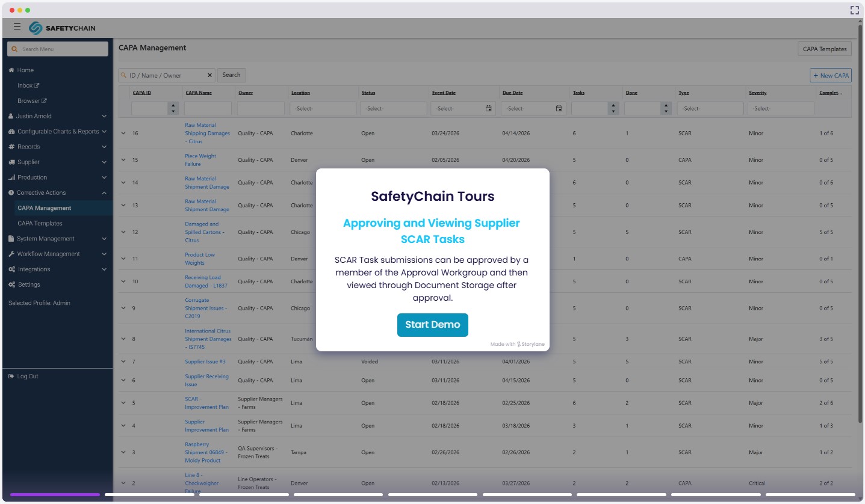Open SCAR - Improvement Plan CAPA
Image resolution: width=865 pixels, height=504 pixels.
coord(206,403)
